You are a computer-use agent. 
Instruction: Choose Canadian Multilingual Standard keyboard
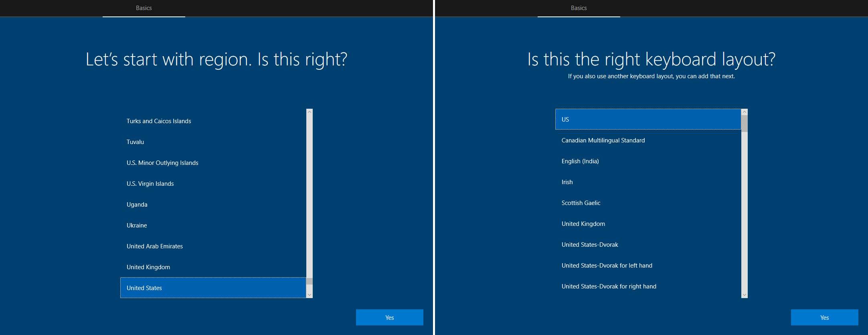648,140
